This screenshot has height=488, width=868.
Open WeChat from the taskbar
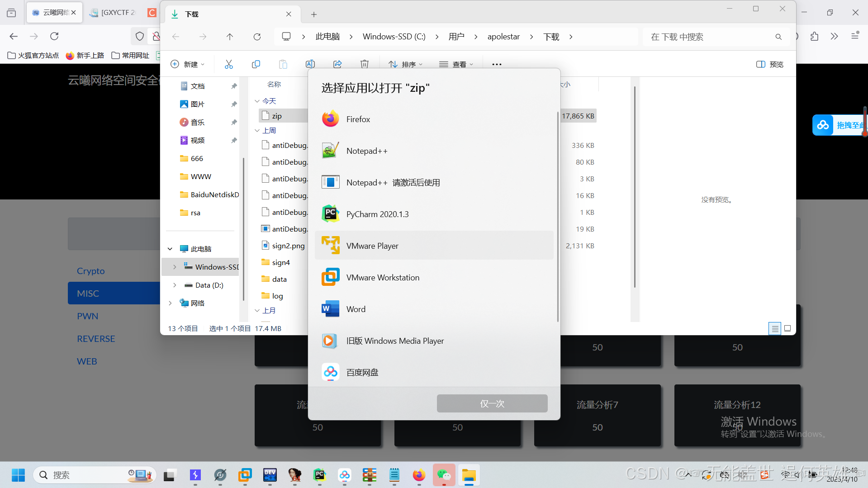pyautogui.click(x=444, y=475)
